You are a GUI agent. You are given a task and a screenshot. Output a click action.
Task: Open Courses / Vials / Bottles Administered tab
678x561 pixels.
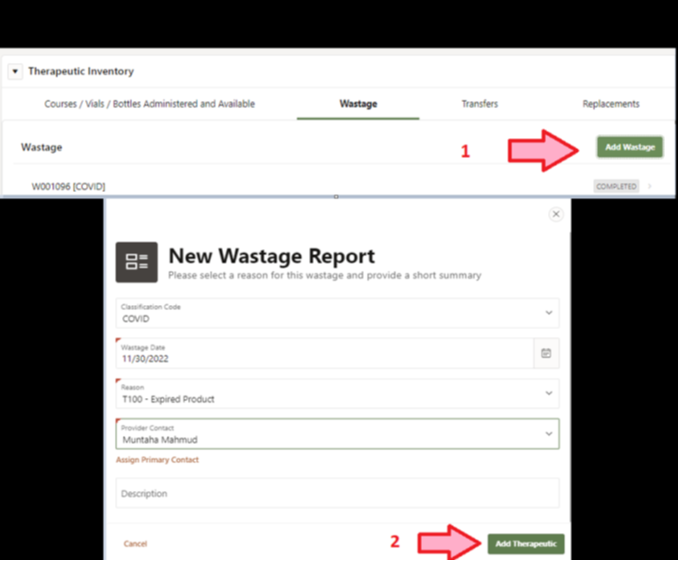150,104
